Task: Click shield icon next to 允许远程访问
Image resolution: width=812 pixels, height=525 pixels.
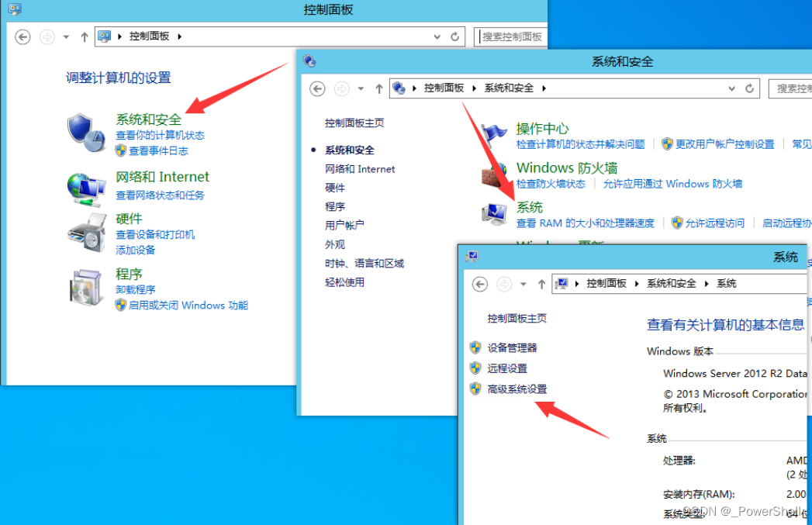Action: point(677,223)
